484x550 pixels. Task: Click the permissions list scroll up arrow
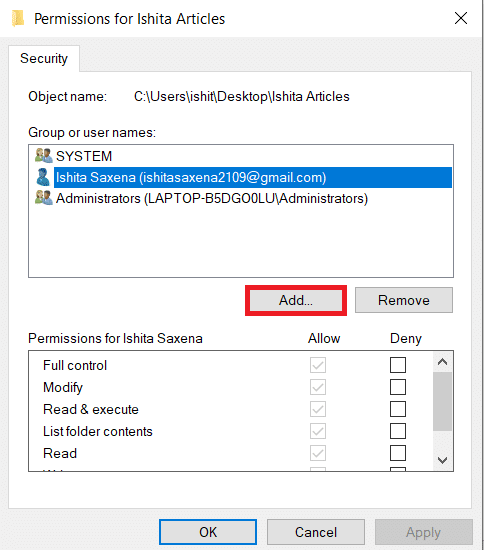click(x=443, y=362)
